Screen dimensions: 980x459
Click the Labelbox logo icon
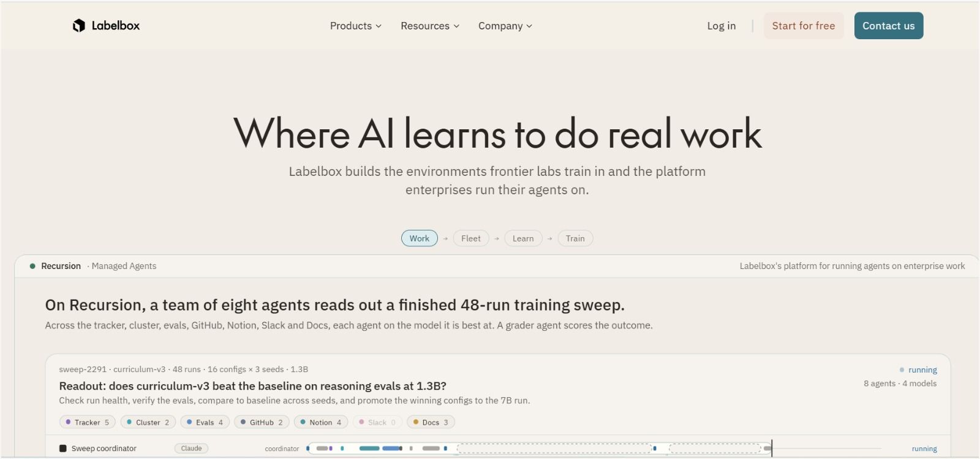tap(79, 26)
